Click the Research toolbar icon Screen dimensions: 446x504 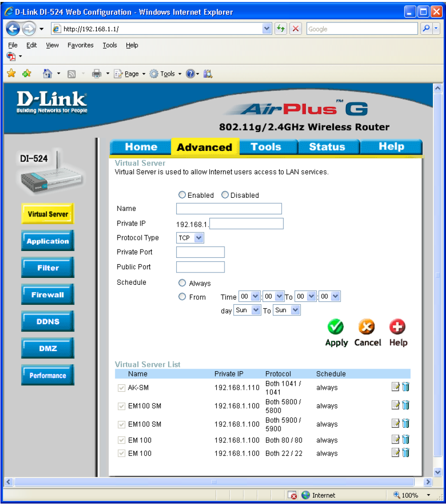click(208, 74)
